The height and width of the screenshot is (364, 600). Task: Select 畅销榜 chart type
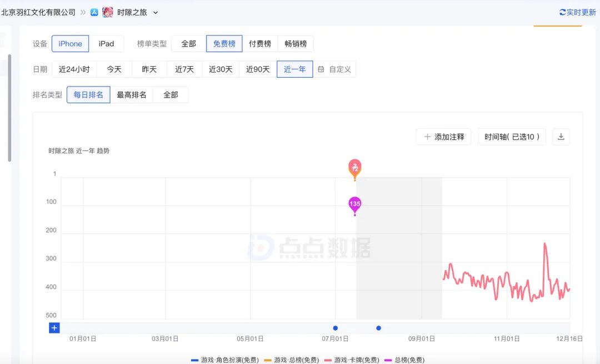[x=296, y=44]
